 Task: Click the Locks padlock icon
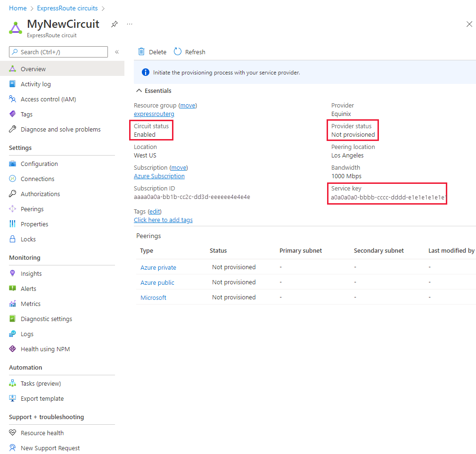(12, 239)
